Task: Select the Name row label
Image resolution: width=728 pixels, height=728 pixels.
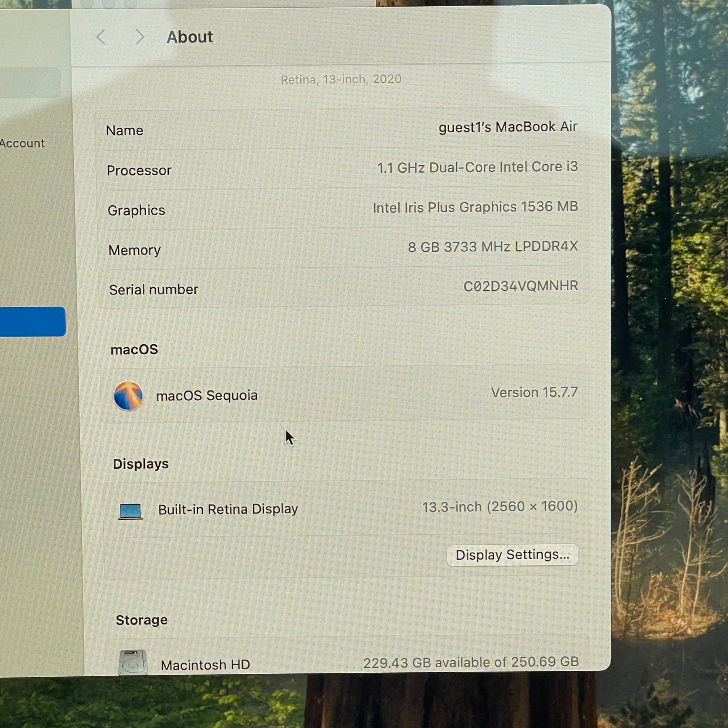Action: pos(125,131)
